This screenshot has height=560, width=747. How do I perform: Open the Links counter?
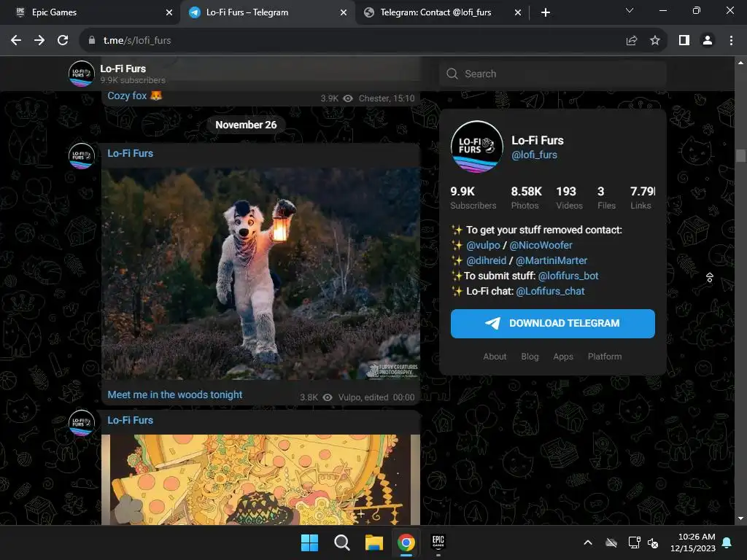coord(642,198)
